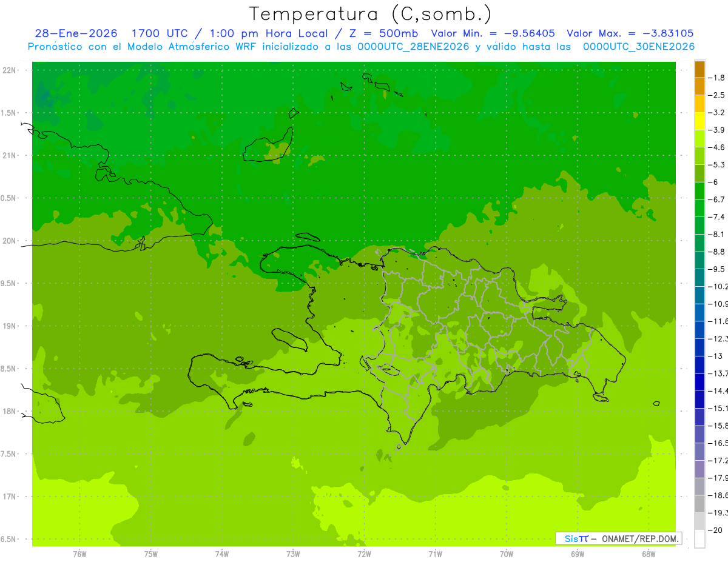The width and height of the screenshot is (728, 562).
Task: Click the "22N" latitude label
Action: [x=8, y=70]
